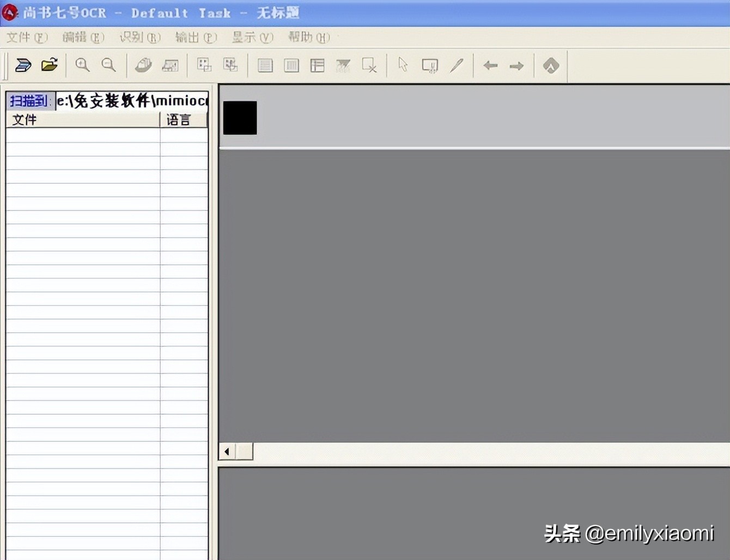Open the 编辑 (E) menu

pos(83,38)
